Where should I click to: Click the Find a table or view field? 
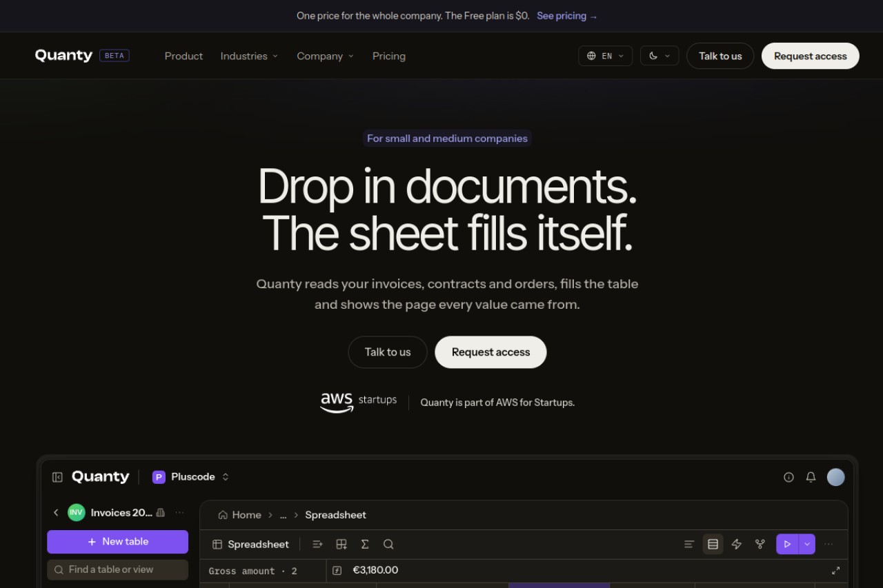coord(117,570)
